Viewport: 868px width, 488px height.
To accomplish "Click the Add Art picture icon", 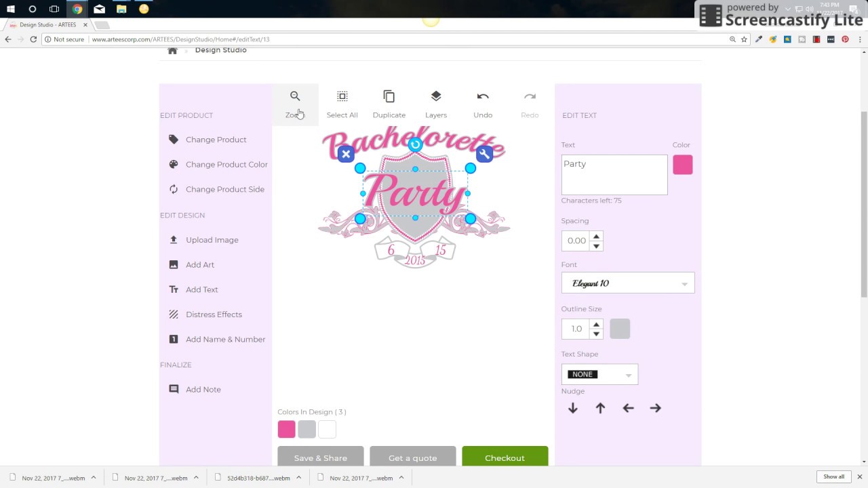I will (174, 264).
